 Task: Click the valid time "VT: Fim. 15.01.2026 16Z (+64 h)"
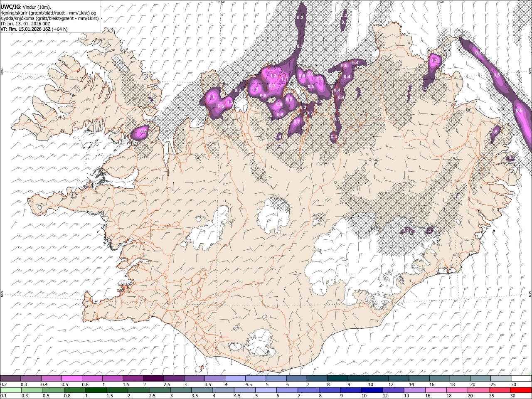(x=34, y=29)
